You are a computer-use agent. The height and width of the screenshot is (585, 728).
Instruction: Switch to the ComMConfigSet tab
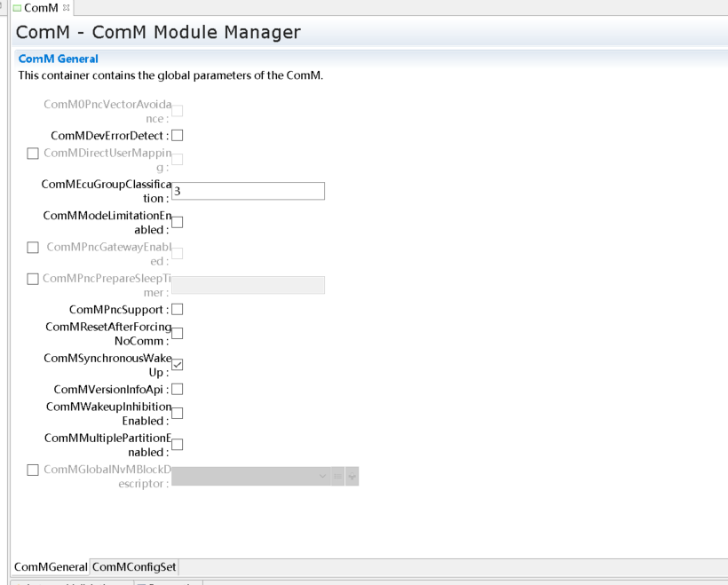(134, 567)
